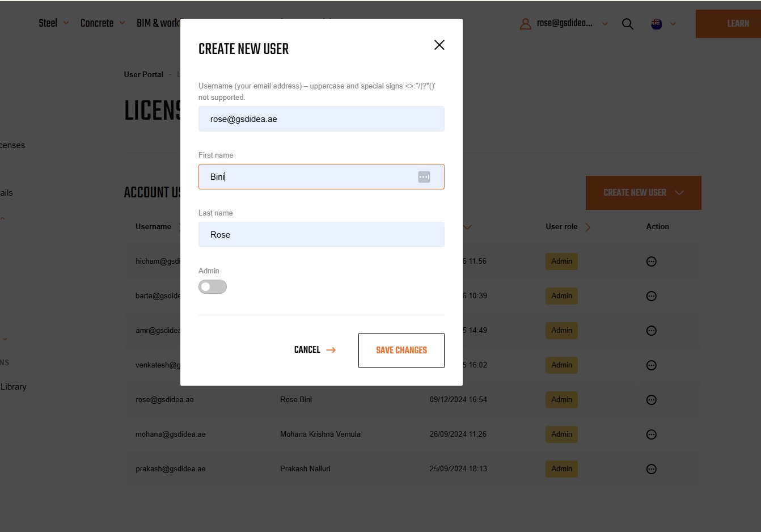Open the action menu for prakash@gsdidea.ae
Viewport: 761px width, 532px height.
coord(651,469)
